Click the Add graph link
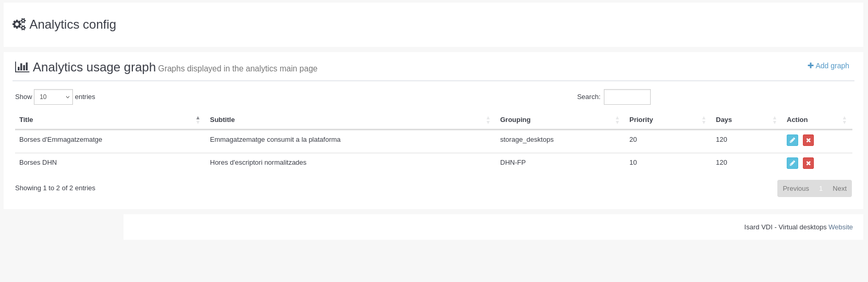 tap(828, 66)
